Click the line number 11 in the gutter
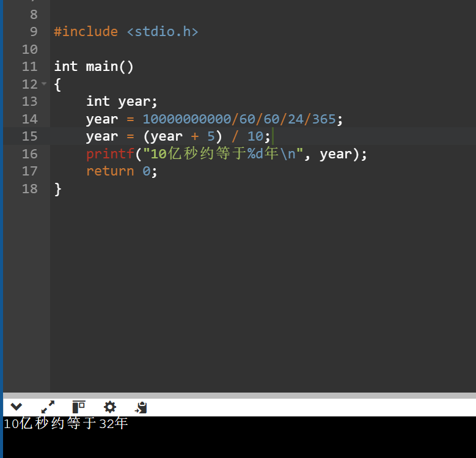The image size is (476, 458). pyautogui.click(x=30, y=67)
